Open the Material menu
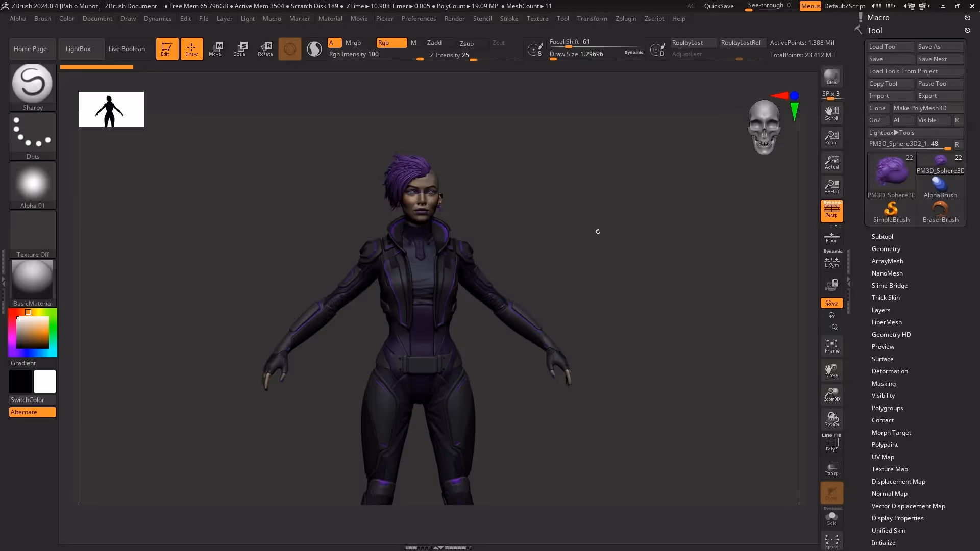 [330, 19]
